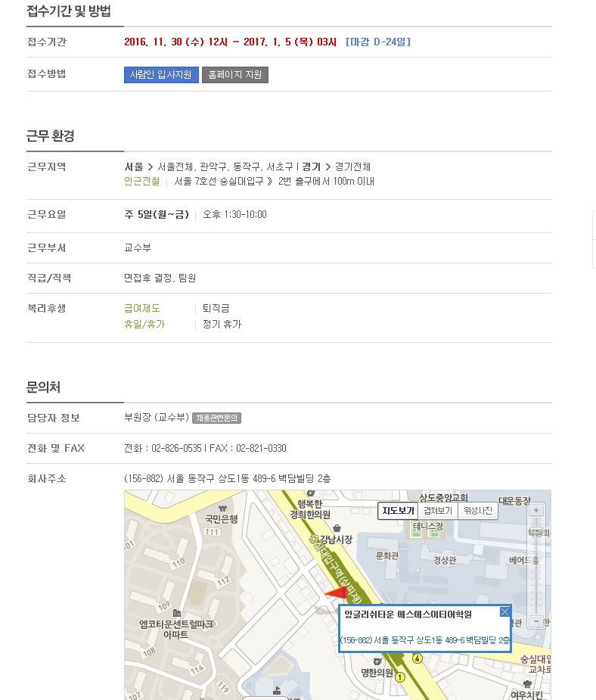Screen dimensions: 596x700
Task: Click the address link in map popup
Action: point(425,640)
